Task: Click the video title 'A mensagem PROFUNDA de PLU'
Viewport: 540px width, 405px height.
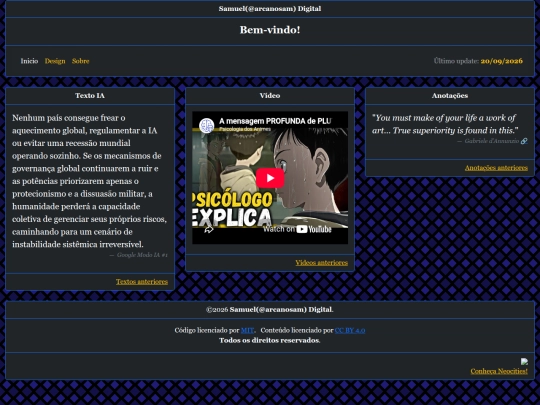Action: [x=275, y=121]
